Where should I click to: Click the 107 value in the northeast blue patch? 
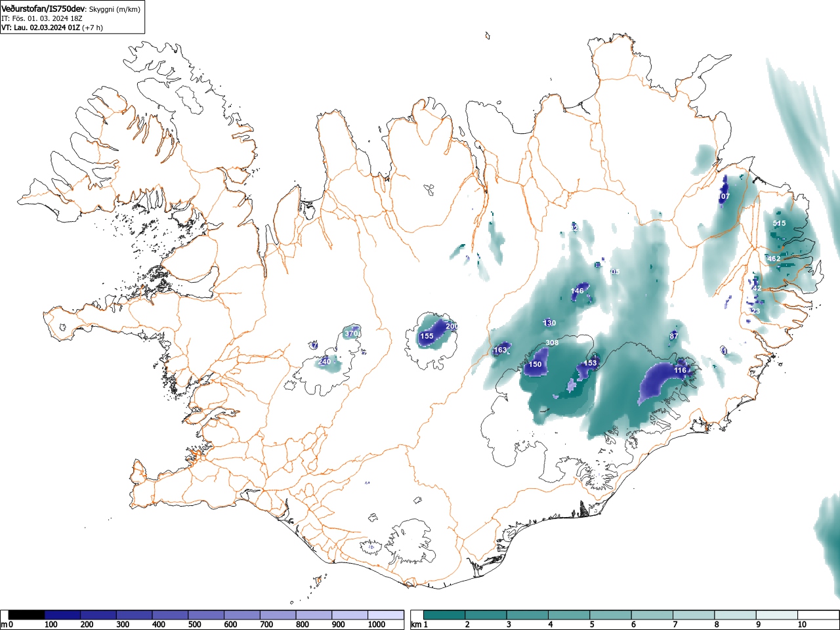pyautogui.click(x=724, y=196)
